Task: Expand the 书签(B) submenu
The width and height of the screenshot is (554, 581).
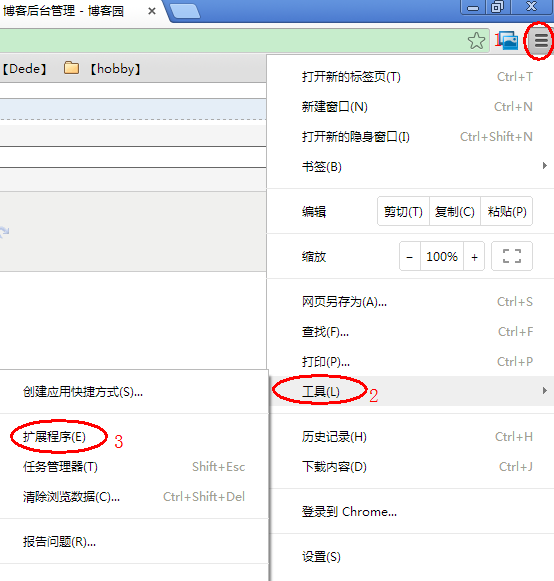Action: [411, 167]
